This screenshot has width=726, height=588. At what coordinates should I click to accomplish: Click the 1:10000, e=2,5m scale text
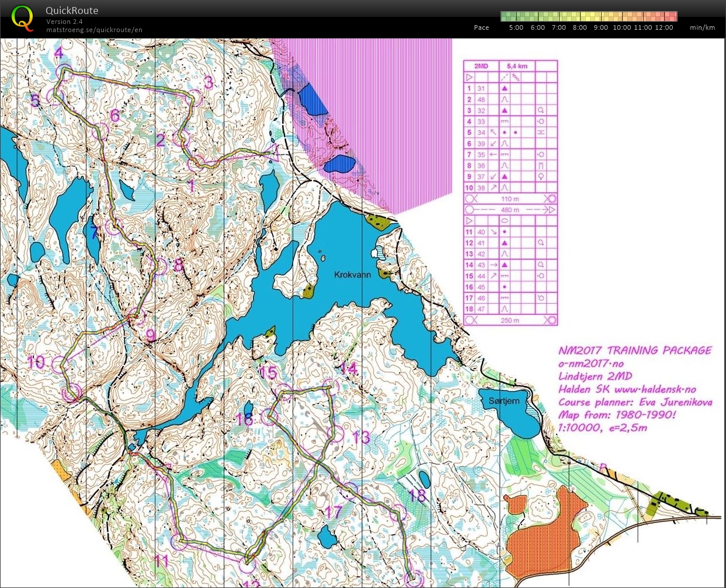click(602, 428)
